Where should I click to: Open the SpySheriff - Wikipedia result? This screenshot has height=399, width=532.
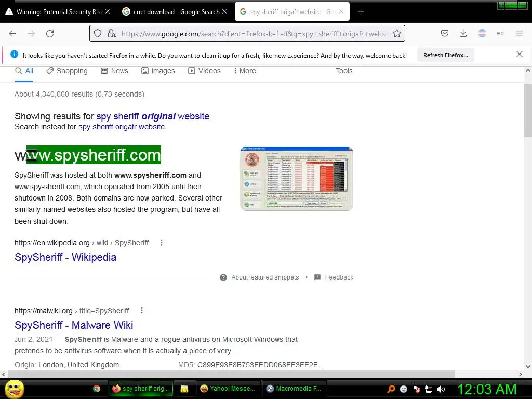[65, 257]
